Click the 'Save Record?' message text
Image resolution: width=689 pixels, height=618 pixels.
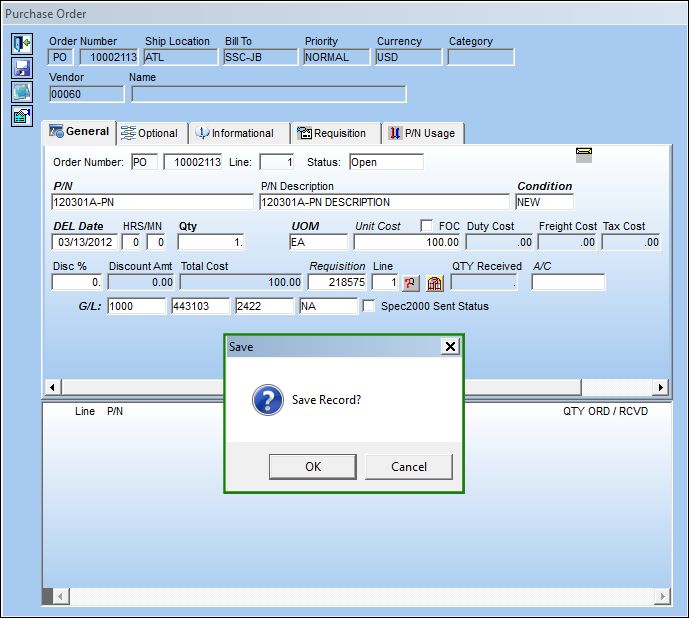[326, 400]
